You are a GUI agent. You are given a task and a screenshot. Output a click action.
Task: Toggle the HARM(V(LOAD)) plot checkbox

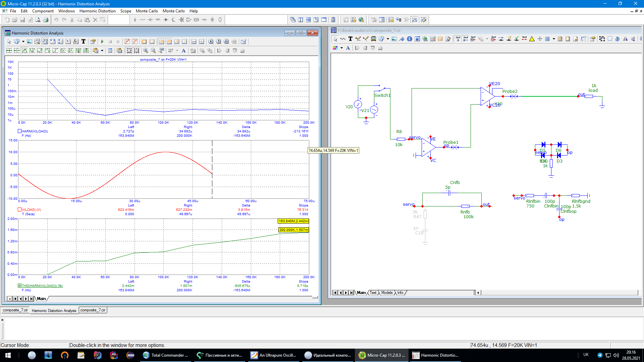point(19,131)
